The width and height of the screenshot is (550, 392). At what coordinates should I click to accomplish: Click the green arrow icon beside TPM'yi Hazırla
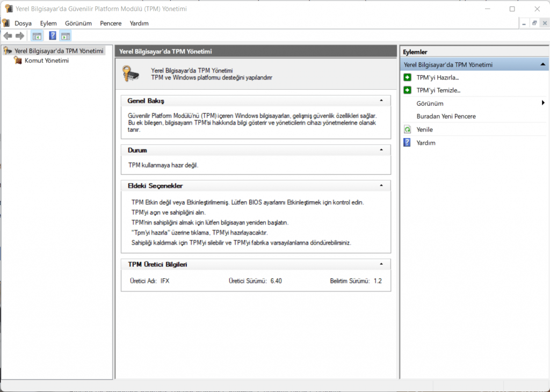coord(407,77)
